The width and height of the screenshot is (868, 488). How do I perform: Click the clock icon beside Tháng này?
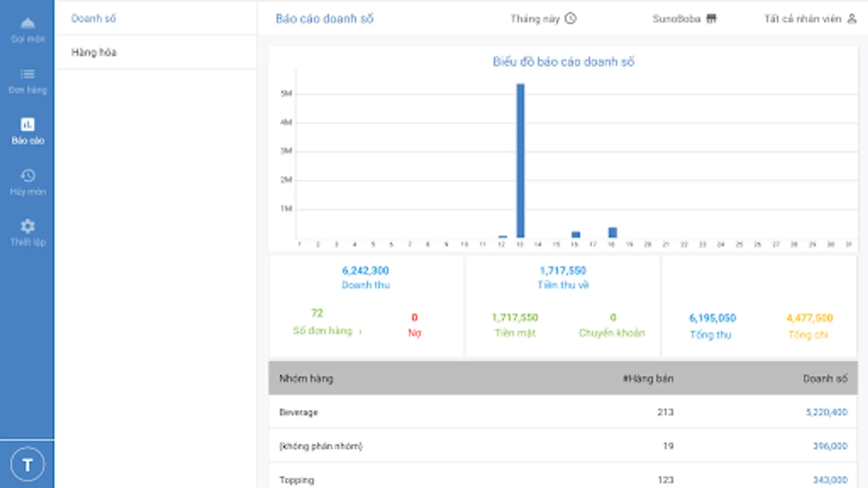pyautogui.click(x=571, y=18)
